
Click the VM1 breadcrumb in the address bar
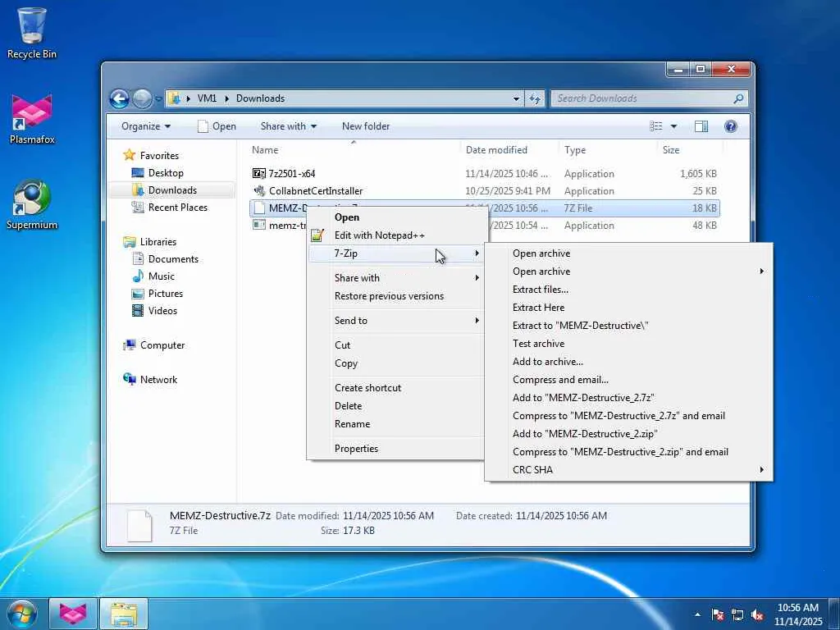coord(207,98)
